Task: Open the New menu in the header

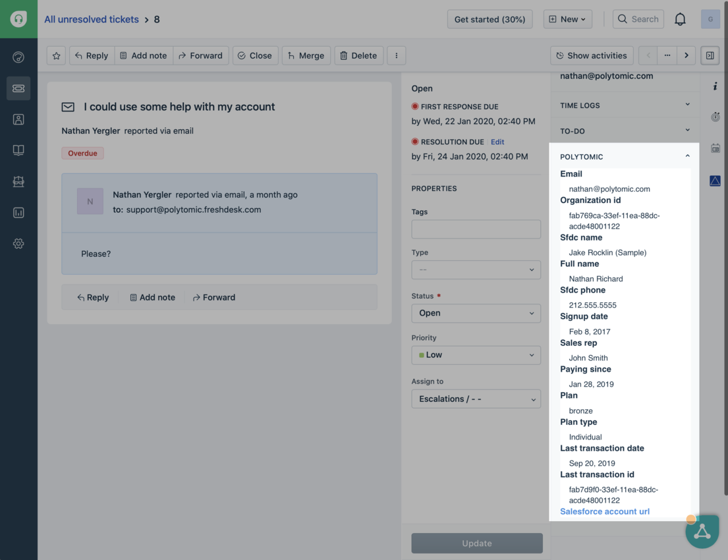Action: click(567, 18)
